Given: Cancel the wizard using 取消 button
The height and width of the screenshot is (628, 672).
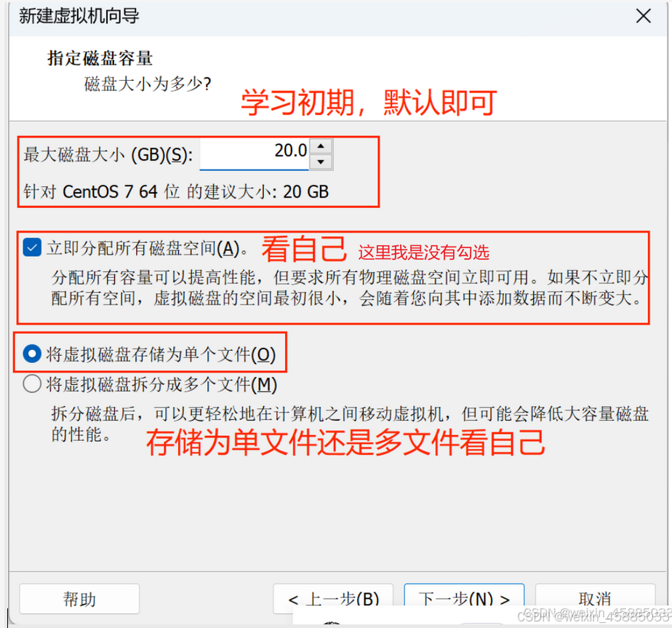Looking at the screenshot, I should 595,598.
